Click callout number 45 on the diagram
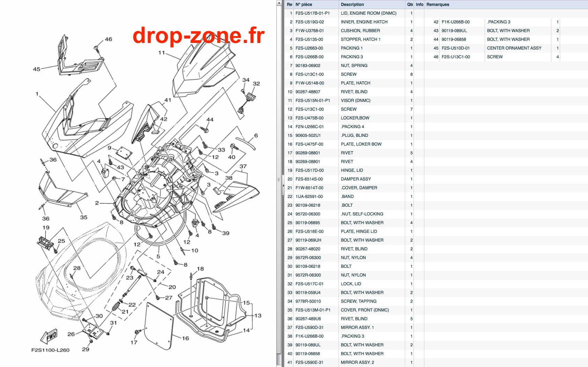This screenshot has height=367, width=588. (37, 69)
